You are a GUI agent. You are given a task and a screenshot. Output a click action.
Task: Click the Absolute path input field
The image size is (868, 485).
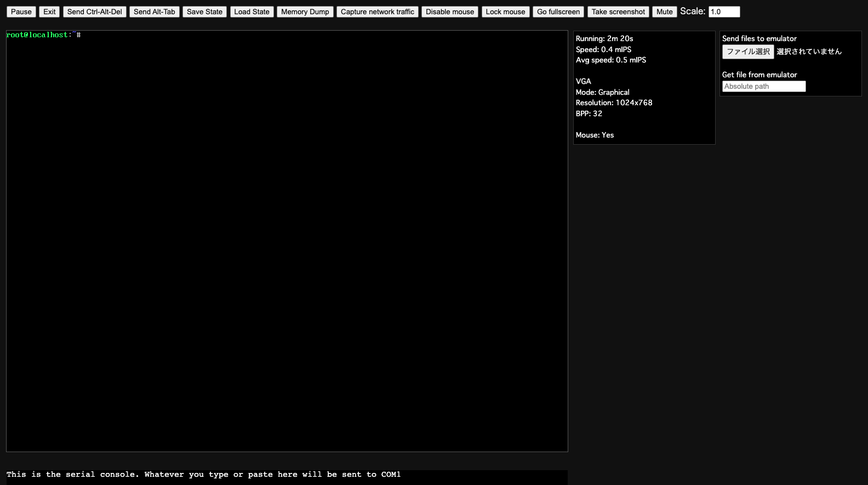coord(763,86)
